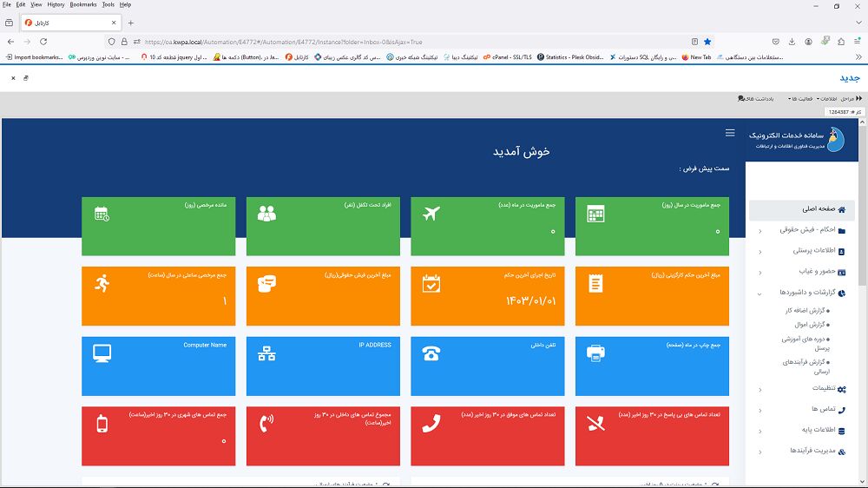Click the chat-bubbles icon on last payslip card
This screenshot has width=868, height=488.
(x=266, y=284)
